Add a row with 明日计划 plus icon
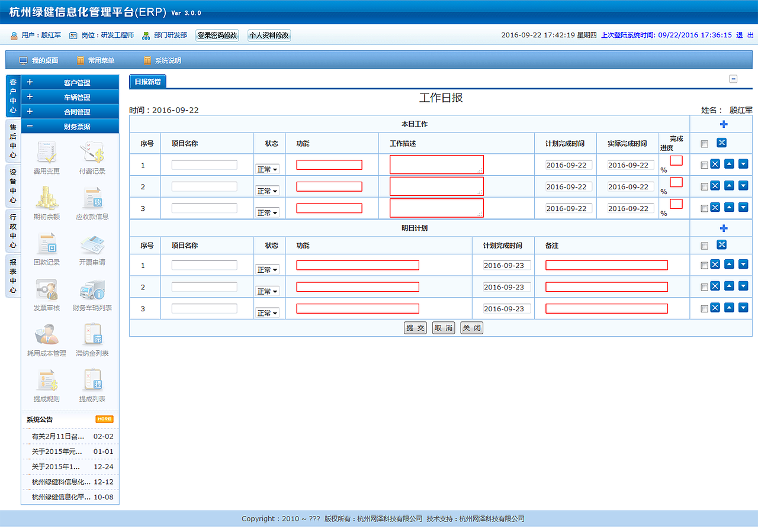The height and width of the screenshot is (532, 758). point(723,228)
